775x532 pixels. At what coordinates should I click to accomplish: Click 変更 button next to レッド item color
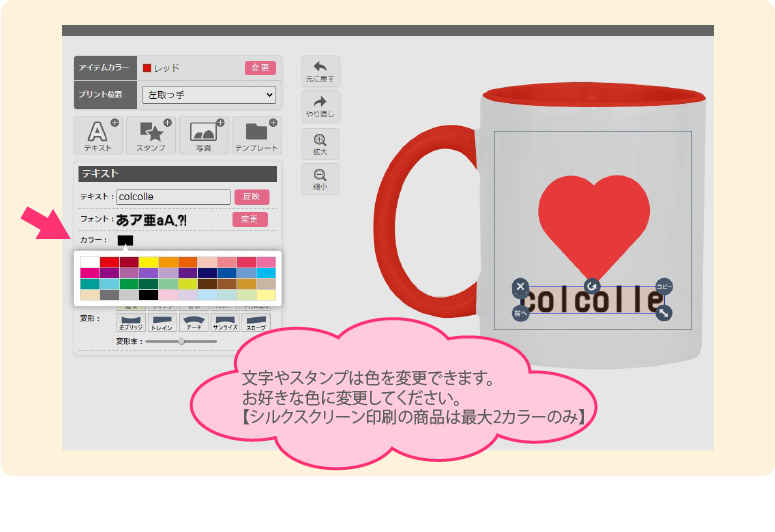tap(260, 68)
